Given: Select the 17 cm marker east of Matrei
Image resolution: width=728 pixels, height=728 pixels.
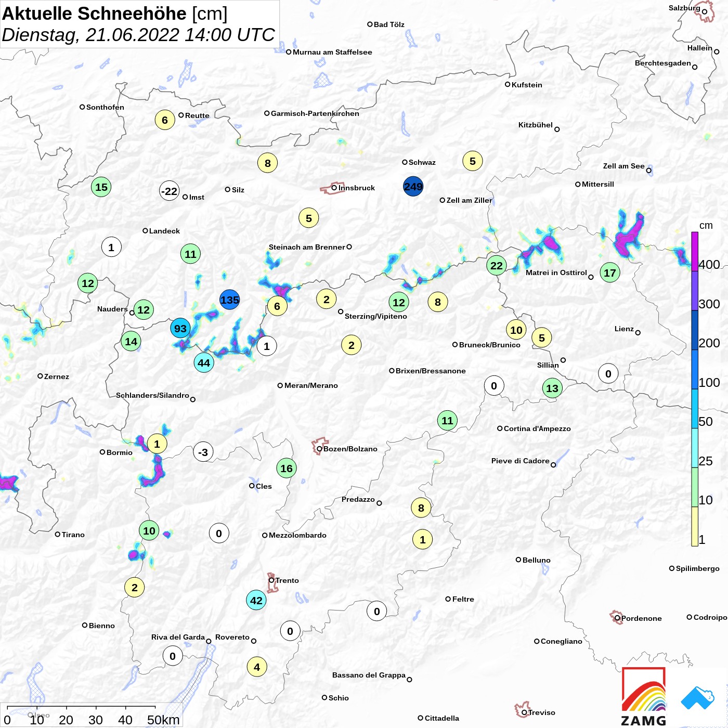Looking at the screenshot, I should 610,272.
